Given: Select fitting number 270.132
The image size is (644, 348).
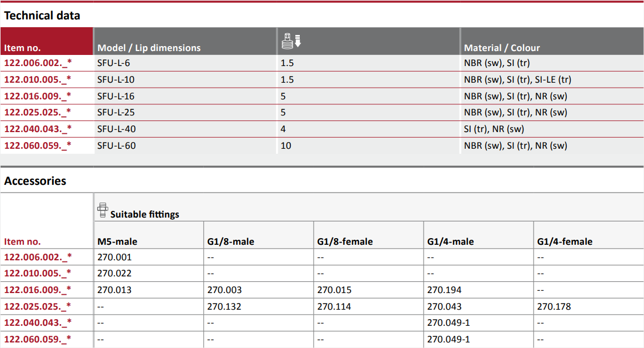Looking at the screenshot, I should (x=224, y=306).
